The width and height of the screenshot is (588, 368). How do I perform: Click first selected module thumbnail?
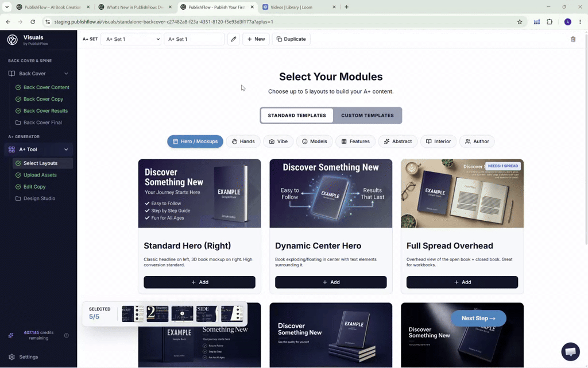coord(133,313)
